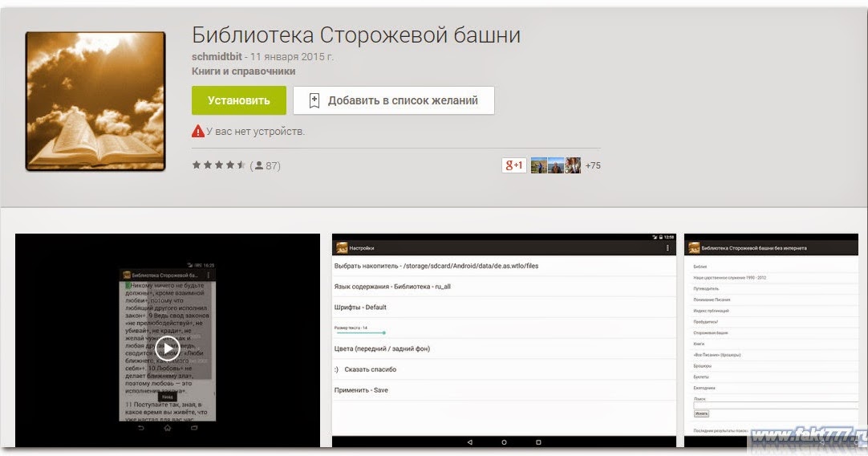This screenshot has height=456, width=868.
Task: Open the Настройки settings screenshot
Action: click(504, 340)
